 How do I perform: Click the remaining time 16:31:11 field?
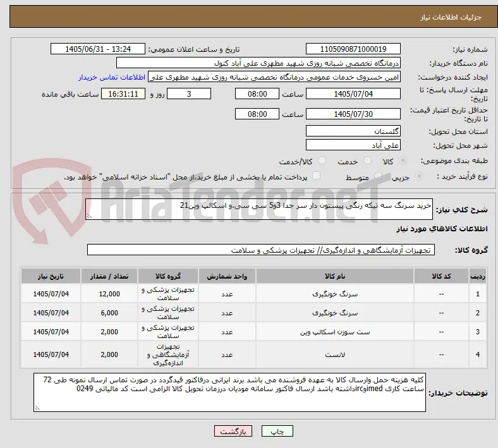(x=123, y=94)
